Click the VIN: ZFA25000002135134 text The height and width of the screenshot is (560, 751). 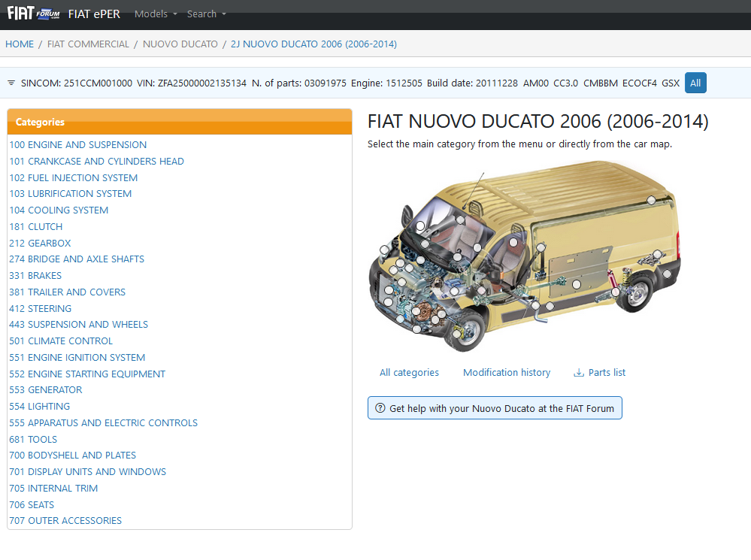pyautogui.click(x=192, y=83)
